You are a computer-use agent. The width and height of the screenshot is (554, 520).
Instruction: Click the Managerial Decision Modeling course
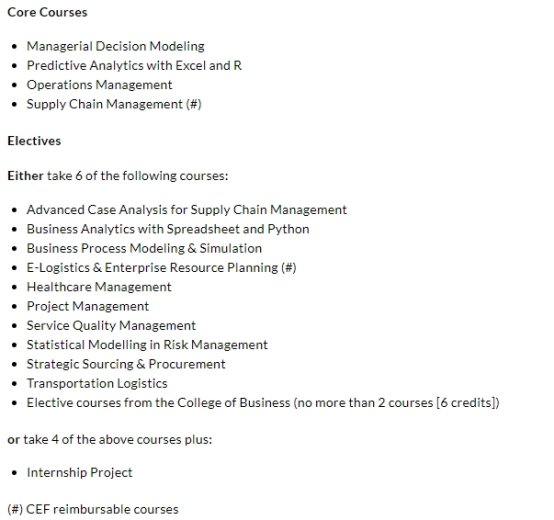tap(116, 46)
